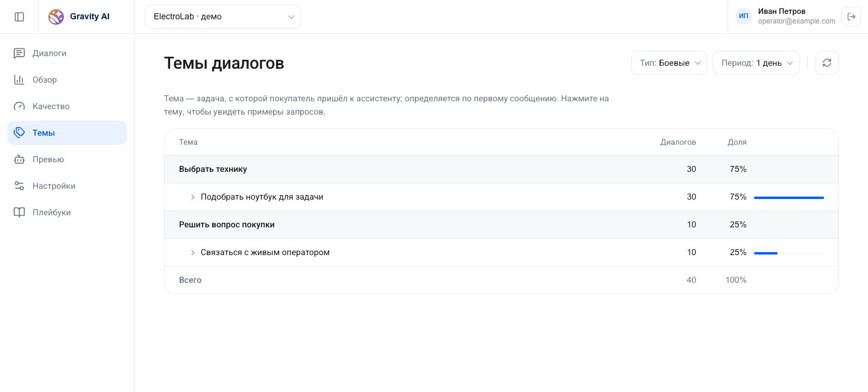This screenshot has width=868, height=392.
Task: Click the Качество gauge icon
Action: [x=19, y=106]
